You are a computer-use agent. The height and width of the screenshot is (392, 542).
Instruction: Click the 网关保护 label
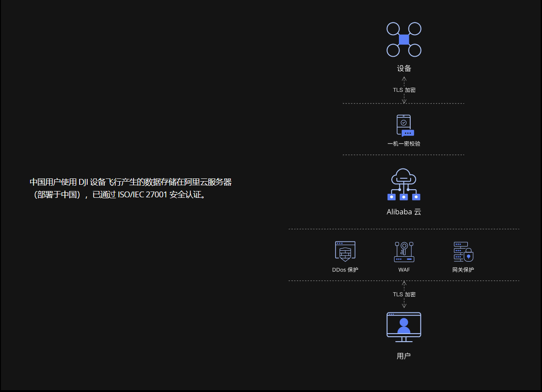pos(463,270)
